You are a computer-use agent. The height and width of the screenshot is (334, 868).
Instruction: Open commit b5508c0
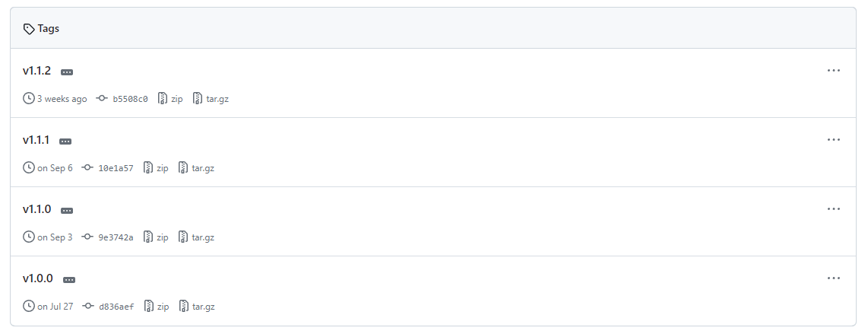(x=130, y=99)
